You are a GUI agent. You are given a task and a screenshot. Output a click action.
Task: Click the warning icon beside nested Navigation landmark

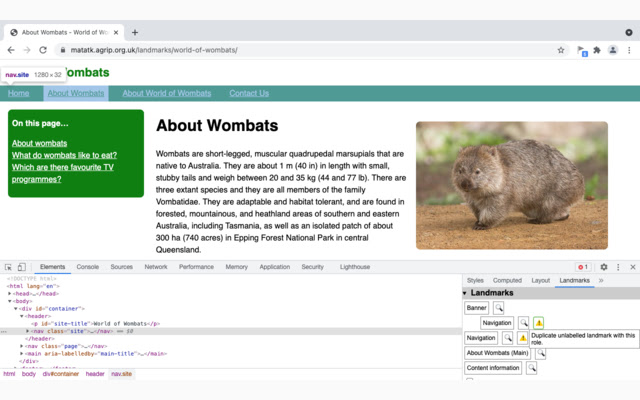pyautogui.click(x=538, y=323)
